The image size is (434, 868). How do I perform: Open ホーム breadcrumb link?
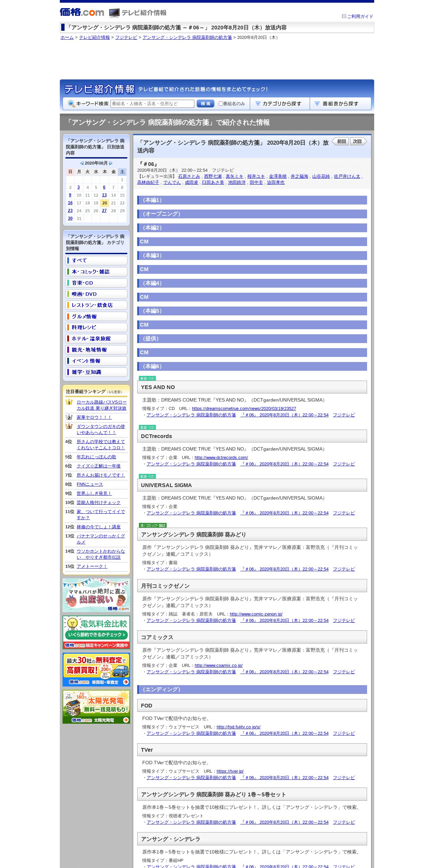[x=67, y=38]
